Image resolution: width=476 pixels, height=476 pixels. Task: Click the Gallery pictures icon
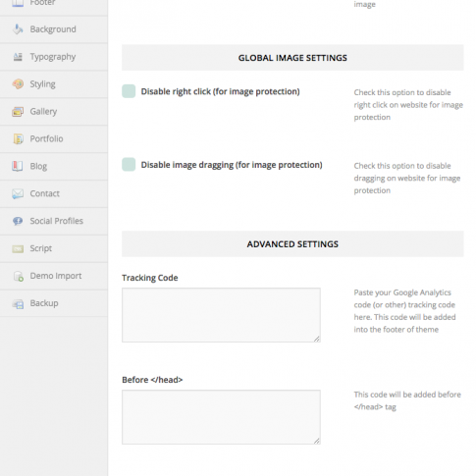tap(18, 112)
